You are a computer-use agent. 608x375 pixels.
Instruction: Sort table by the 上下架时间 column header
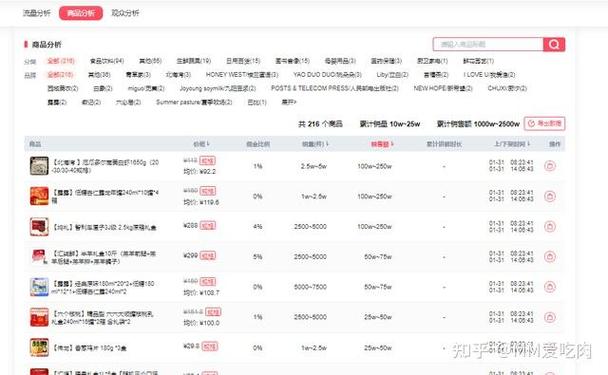(x=511, y=144)
